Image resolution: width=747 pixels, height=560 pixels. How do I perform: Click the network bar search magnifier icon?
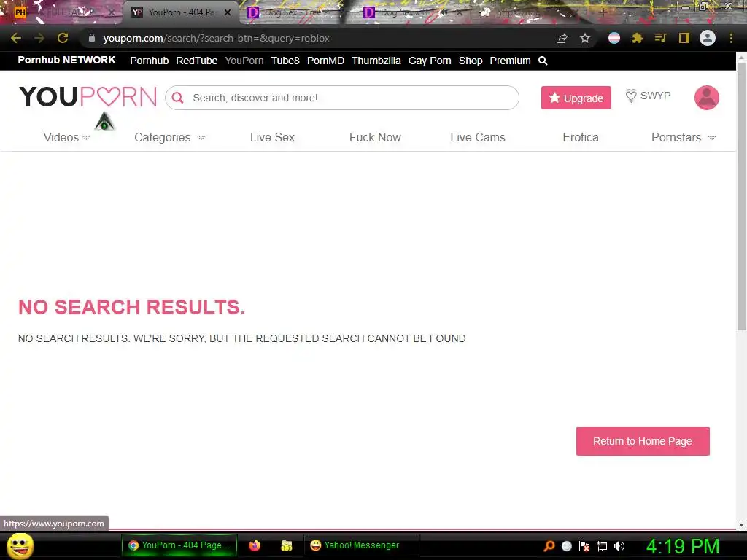(x=543, y=61)
